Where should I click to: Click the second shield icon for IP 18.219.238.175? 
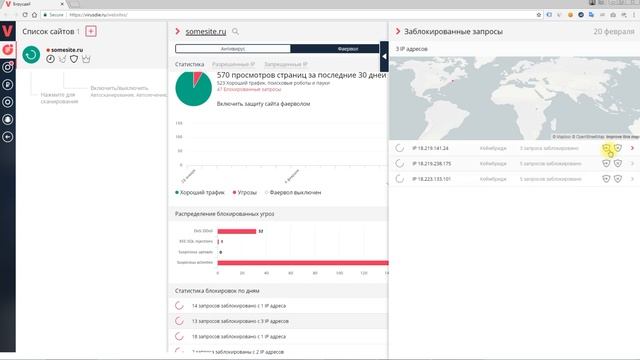[618, 164]
